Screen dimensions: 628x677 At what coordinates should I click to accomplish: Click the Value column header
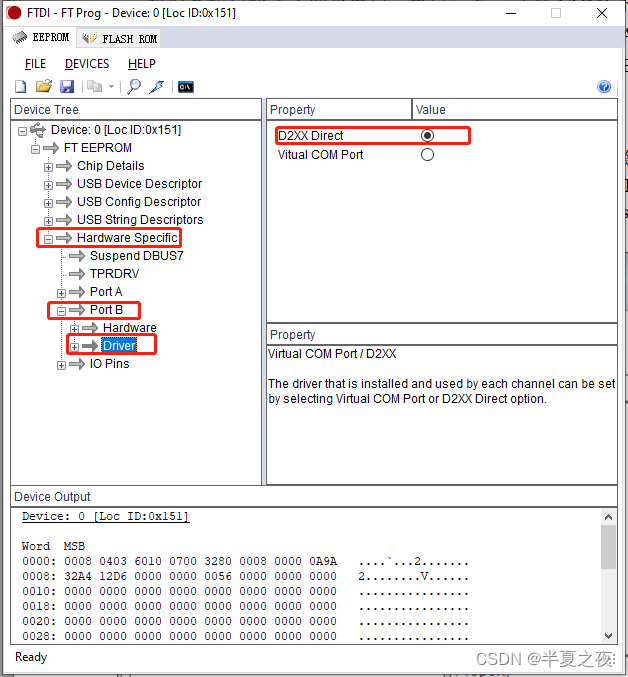[515, 110]
